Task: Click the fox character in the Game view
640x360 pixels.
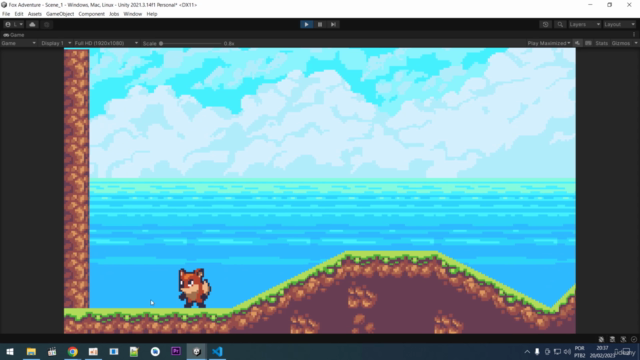Action: coord(194,288)
